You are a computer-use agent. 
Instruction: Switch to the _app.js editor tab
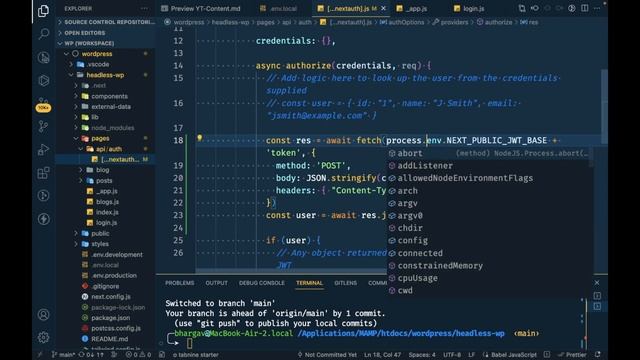click(412, 8)
